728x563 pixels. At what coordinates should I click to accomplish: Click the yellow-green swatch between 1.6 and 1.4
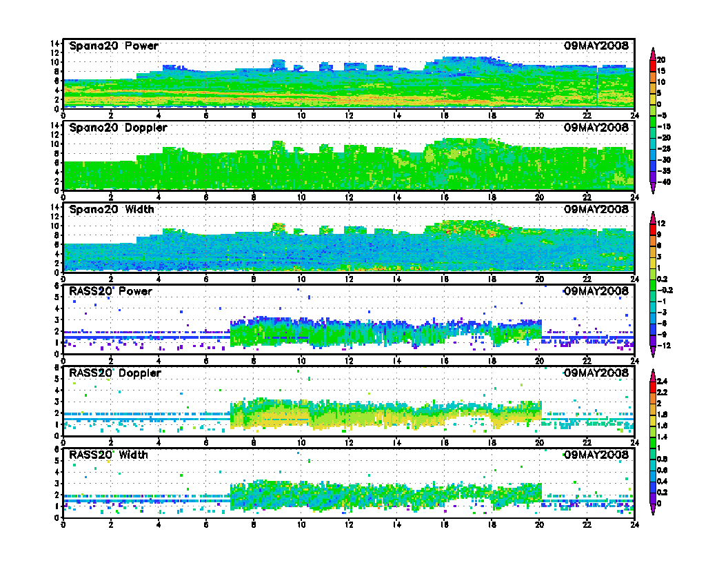(653, 431)
